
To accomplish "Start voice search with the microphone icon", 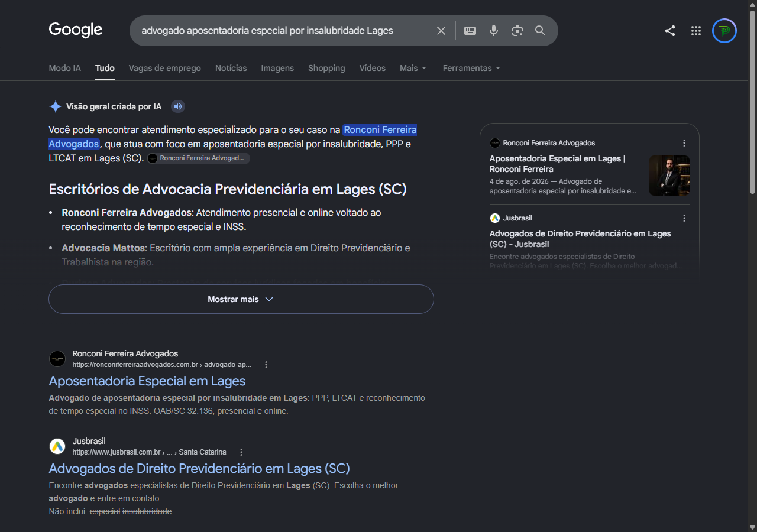I will (494, 31).
